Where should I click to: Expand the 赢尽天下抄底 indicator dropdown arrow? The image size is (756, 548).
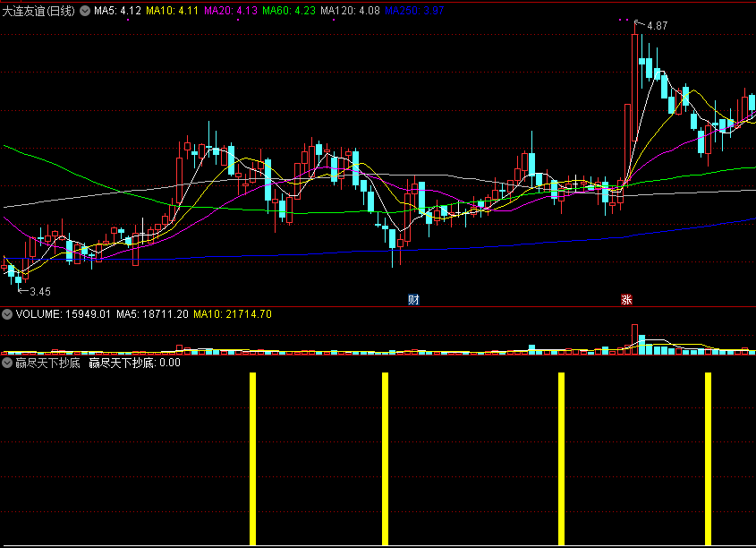tap(7, 363)
